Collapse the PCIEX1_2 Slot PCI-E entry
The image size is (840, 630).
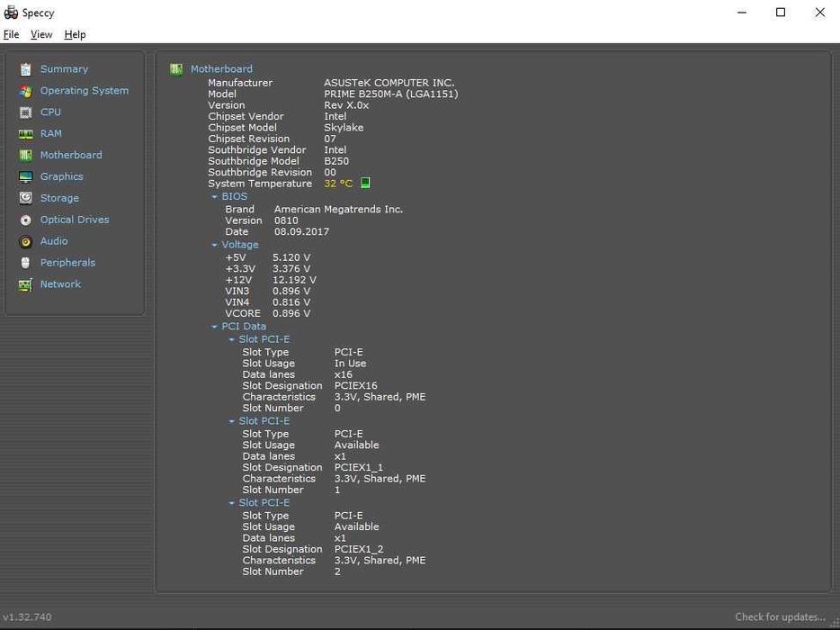tap(231, 503)
